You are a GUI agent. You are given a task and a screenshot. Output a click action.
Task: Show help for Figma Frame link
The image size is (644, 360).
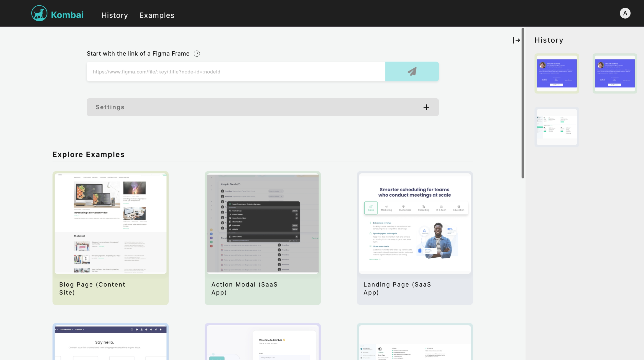pos(197,54)
